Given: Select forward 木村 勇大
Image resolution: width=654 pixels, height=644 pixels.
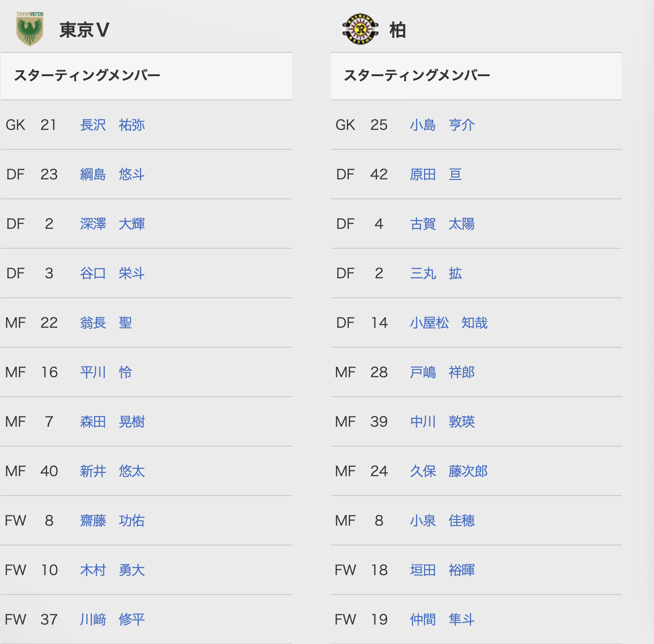Looking at the screenshot, I should tap(113, 570).
